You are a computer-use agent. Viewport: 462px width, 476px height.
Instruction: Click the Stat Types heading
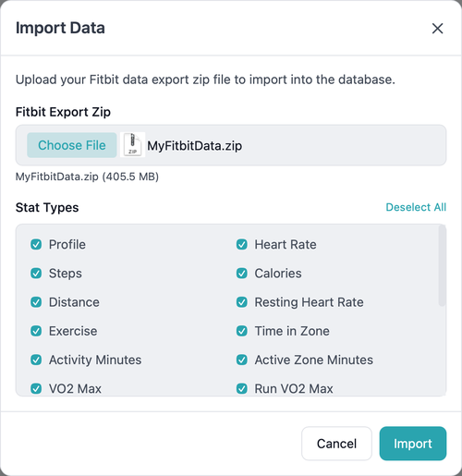[x=47, y=208]
